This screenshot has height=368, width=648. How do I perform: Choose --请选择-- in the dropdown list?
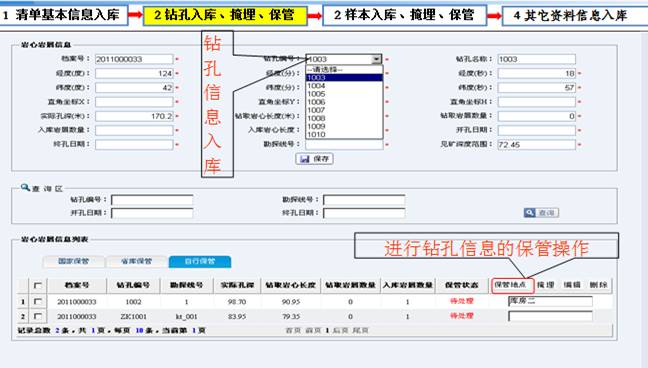(344, 69)
